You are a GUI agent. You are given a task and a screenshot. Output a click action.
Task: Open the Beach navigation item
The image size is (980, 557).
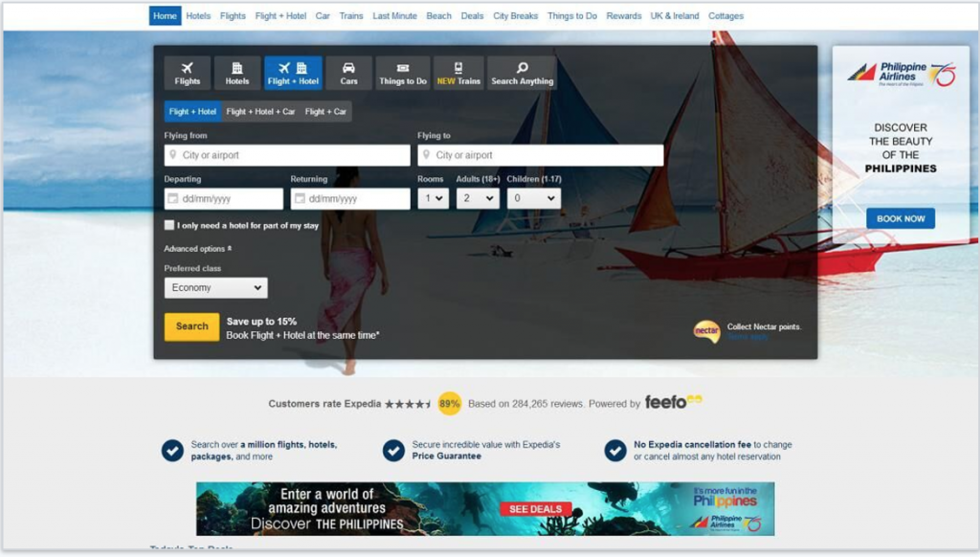[x=438, y=15]
